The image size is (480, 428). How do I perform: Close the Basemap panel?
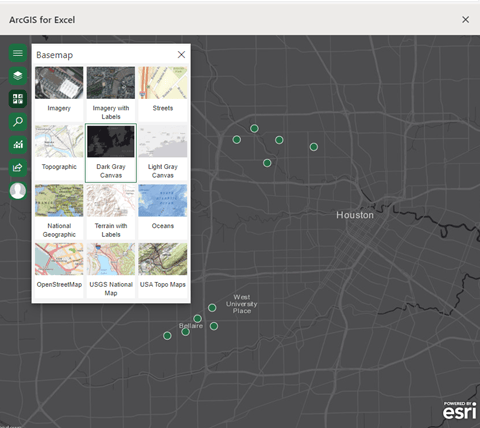(x=181, y=55)
